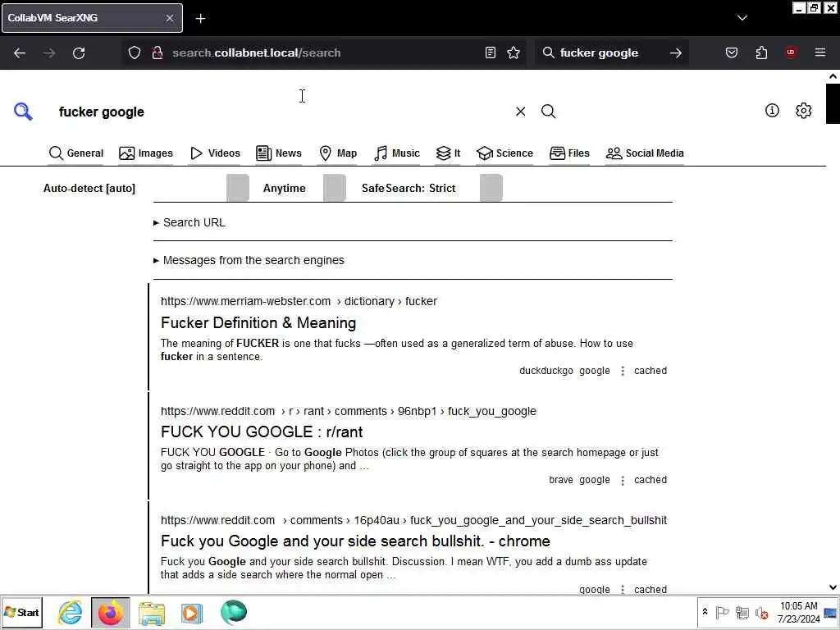Viewport: 840px width, 630px height.
Task: Focus the browser toolbar search box
Action: (610, 52)
